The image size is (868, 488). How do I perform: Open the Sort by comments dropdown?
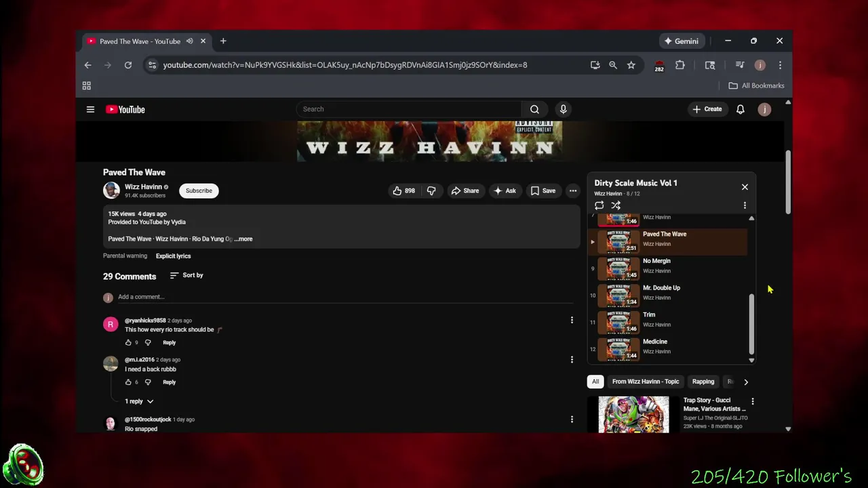(x=186, y=275)
